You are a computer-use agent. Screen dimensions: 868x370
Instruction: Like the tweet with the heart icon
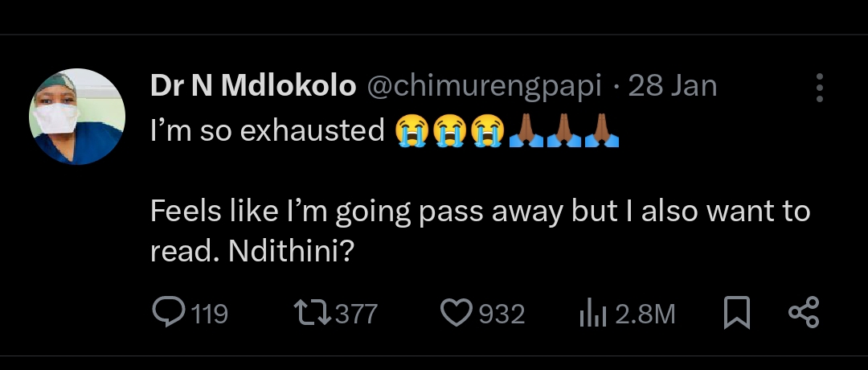pos(458,313)
